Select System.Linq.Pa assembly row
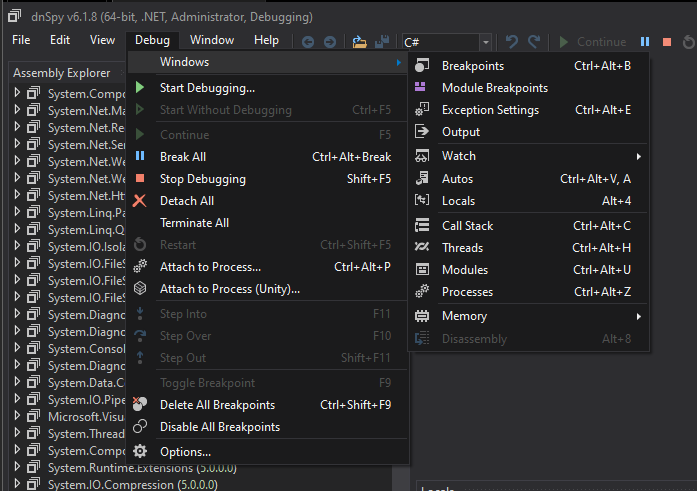This screenshot has width=697, height=491. (86, 213)
